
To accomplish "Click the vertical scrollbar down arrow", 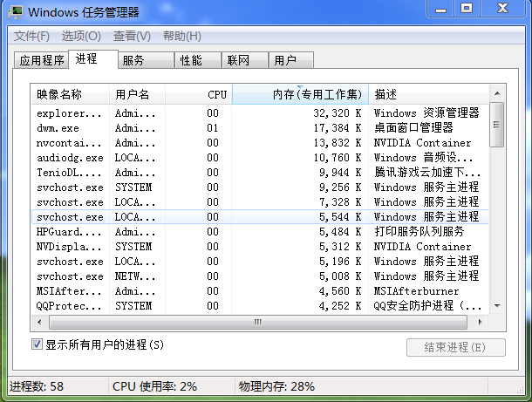I will [x=497, y=306].
